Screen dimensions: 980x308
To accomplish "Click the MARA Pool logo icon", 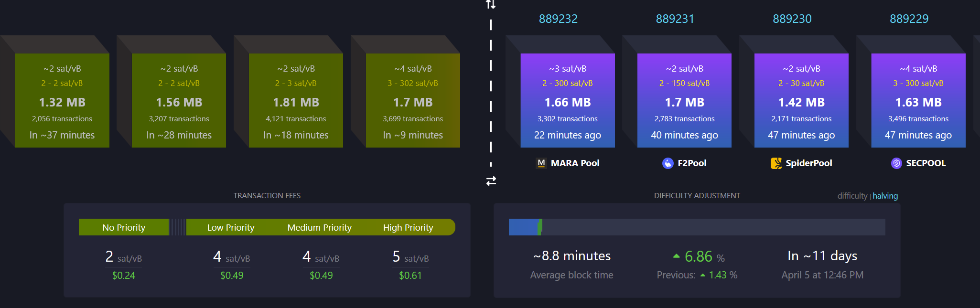I will tap(541, 163).
